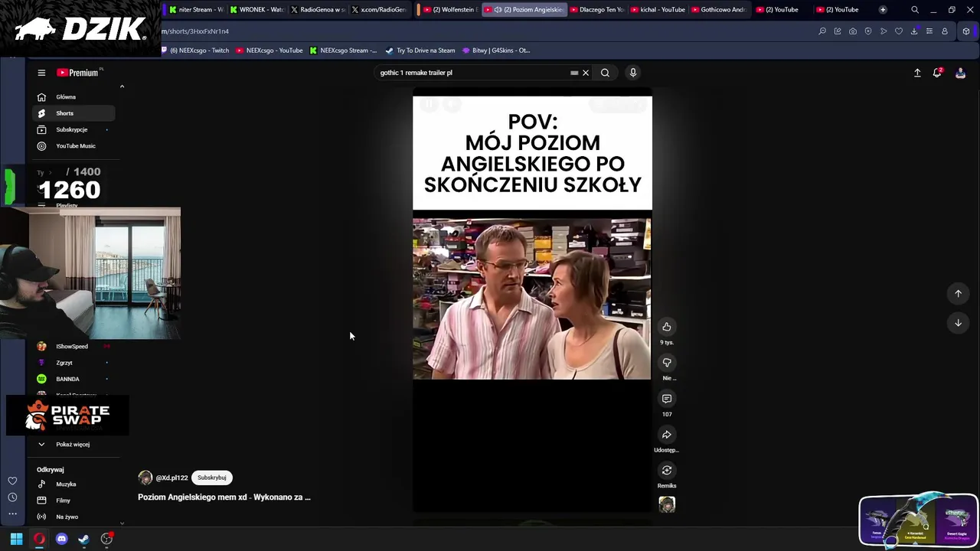
Task: Expand the Poziom Angielskiego mem xd description
Action: pos(224,497)
